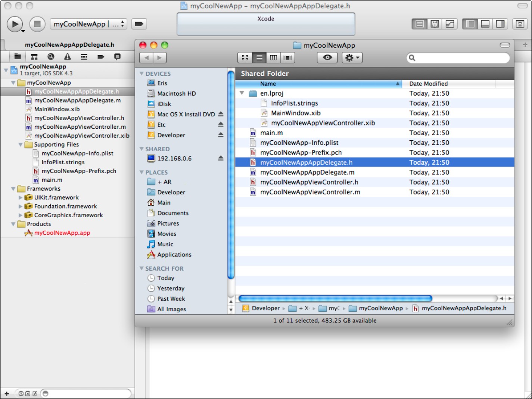The height and width of the screenshot is (399, 532).
Task: Eject the 192.168.0.6 shared server
Action: 221,159
